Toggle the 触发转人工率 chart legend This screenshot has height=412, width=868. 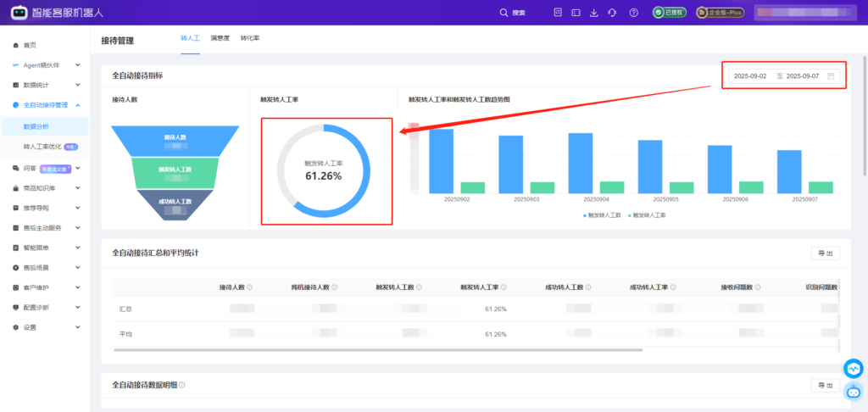click(x=646, y=215)
